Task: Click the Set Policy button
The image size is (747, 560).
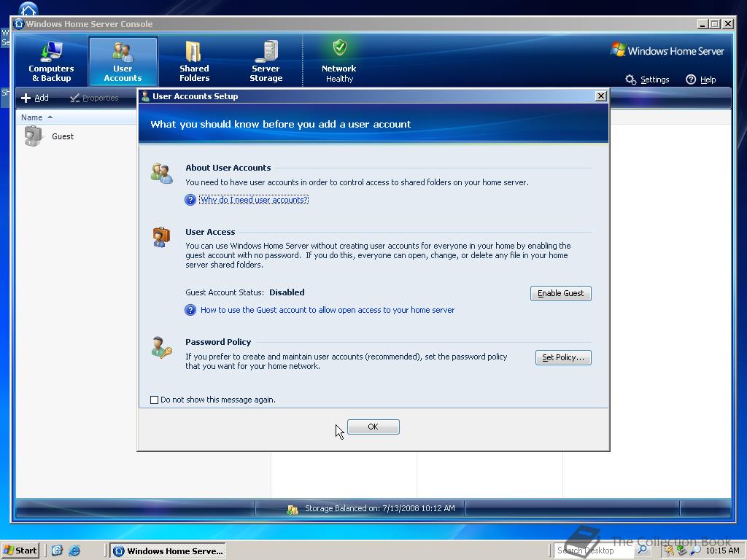Action: point(563,357)
